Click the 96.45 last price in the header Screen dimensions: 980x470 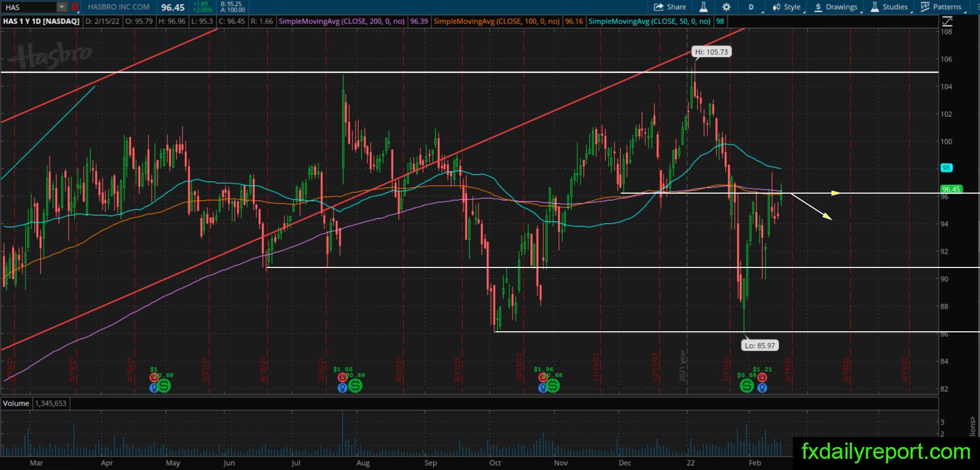click(x=173, y=7)
